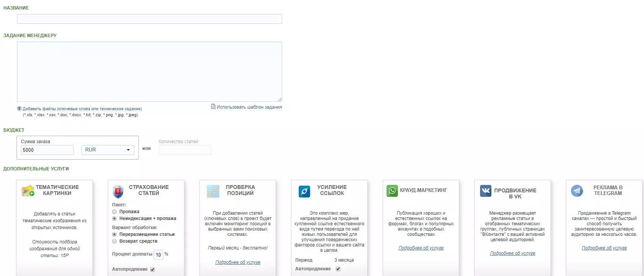Focus the manager task text area
The image size is (644, 276).
click(x=150, y=72)
